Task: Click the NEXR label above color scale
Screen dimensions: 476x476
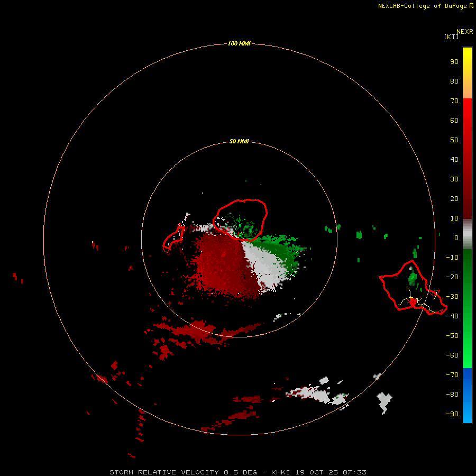Action: (x=465, y=32)
